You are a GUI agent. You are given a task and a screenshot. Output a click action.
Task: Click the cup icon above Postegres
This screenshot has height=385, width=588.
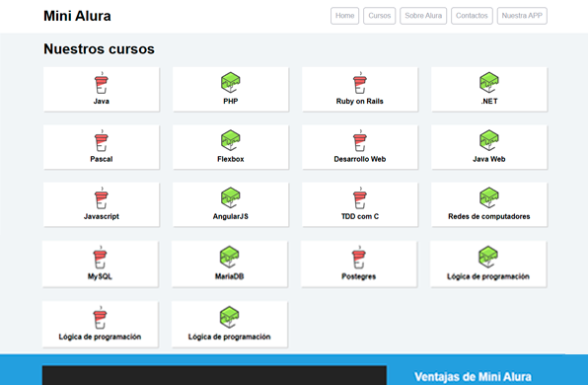(x=359, y=257)
